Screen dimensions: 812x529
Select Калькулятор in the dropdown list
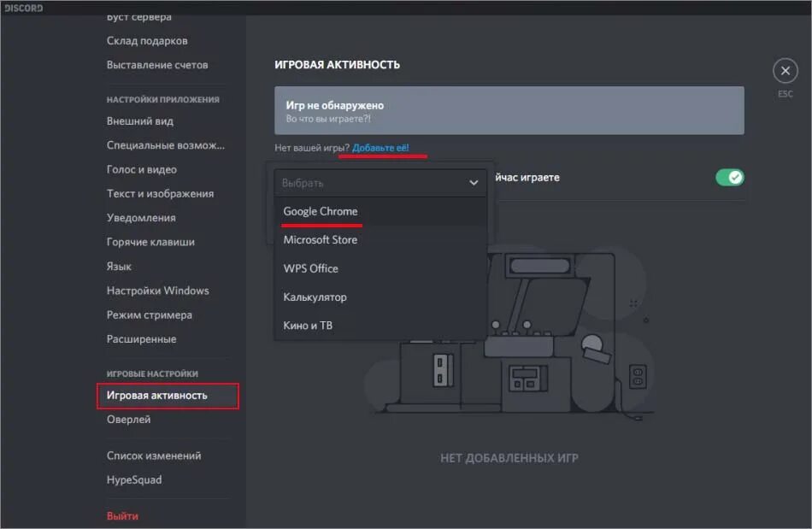pos(380,297)
